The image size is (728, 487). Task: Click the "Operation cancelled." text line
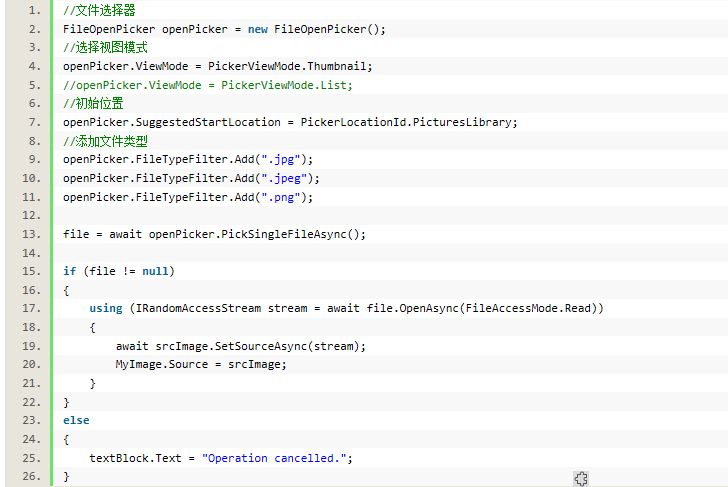pyautogui.click(x=221, y=458)
